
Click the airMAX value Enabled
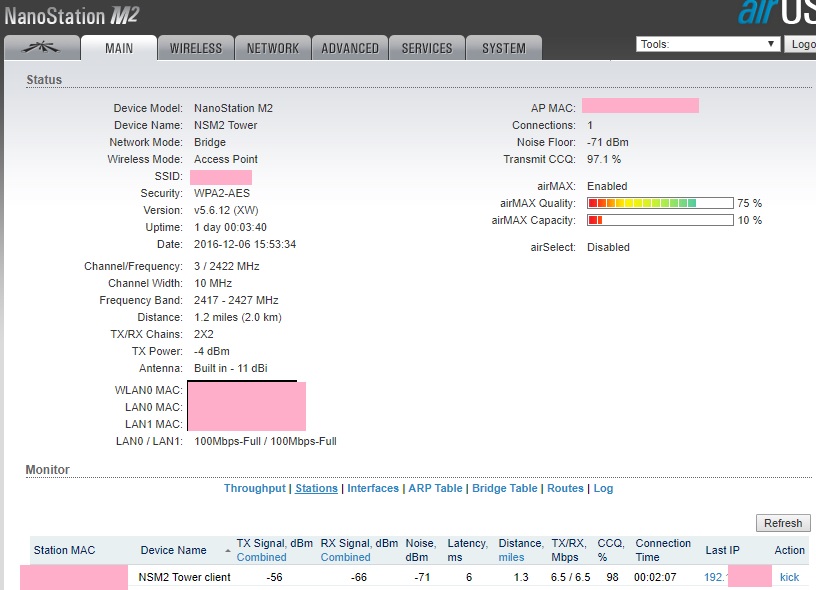(607, 186)
